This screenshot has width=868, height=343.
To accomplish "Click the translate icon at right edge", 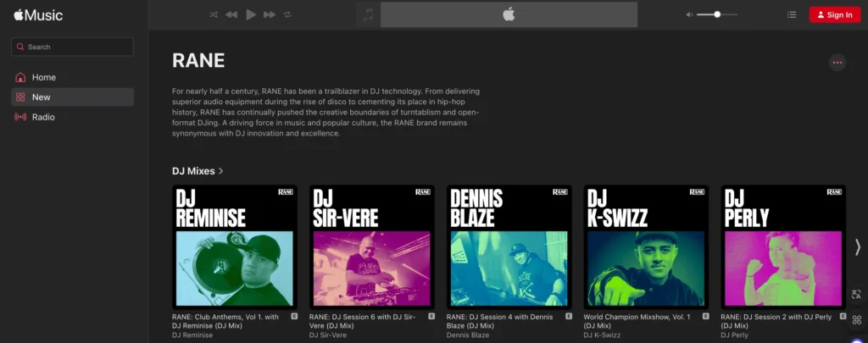I will click(x=856, y=295).
